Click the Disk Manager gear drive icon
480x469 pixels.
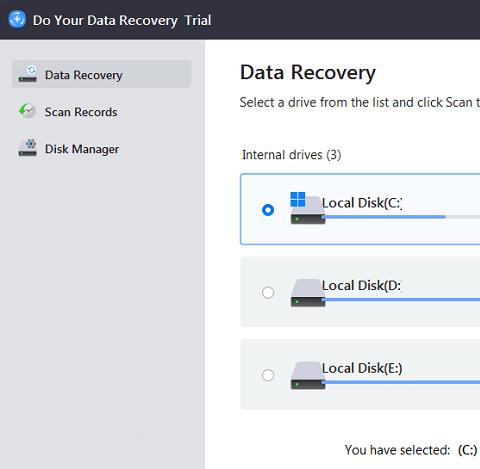(x=28, y=148)
